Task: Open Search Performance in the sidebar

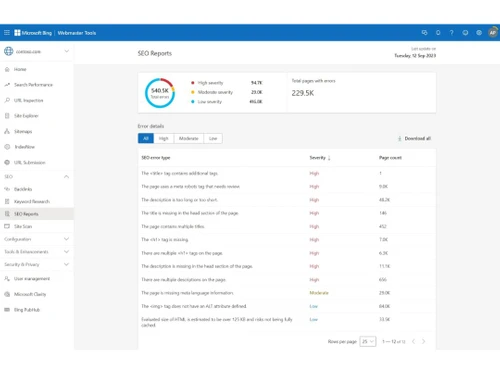Action: (37, 85)
